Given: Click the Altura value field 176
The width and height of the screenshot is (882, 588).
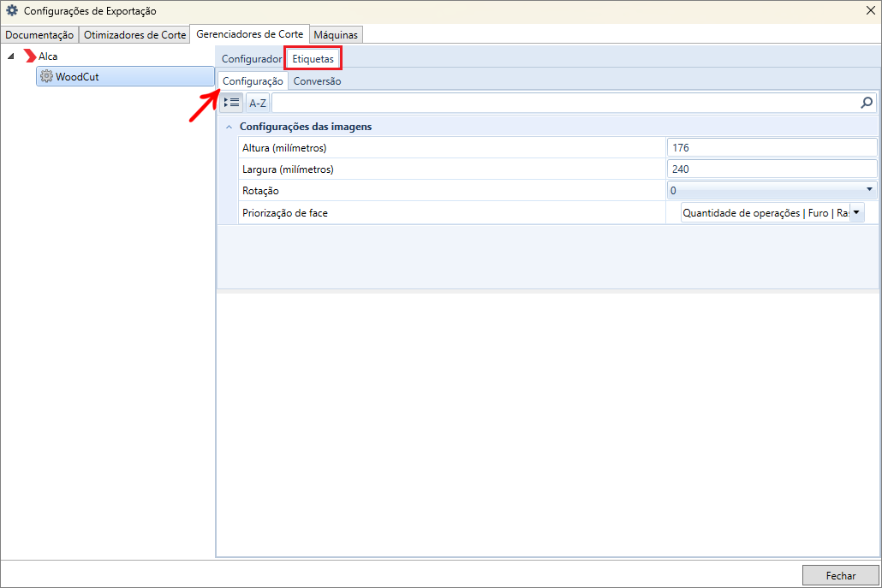Looking at the screenshot, I should [x=772, y=148].
